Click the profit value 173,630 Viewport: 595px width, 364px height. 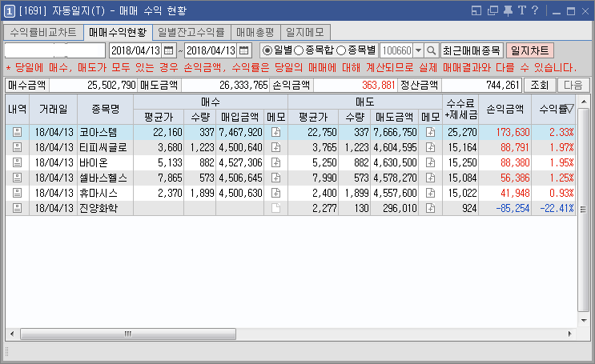[513, 132]
